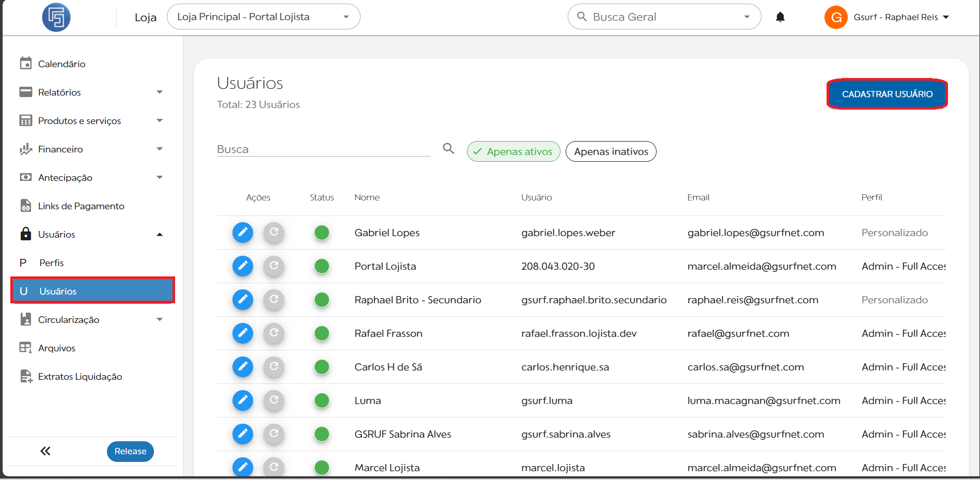The width and height of the screenshot is (980, 480).
Task: Click green status indicator for Carlos H de Sá
Action: pos(322,367)
